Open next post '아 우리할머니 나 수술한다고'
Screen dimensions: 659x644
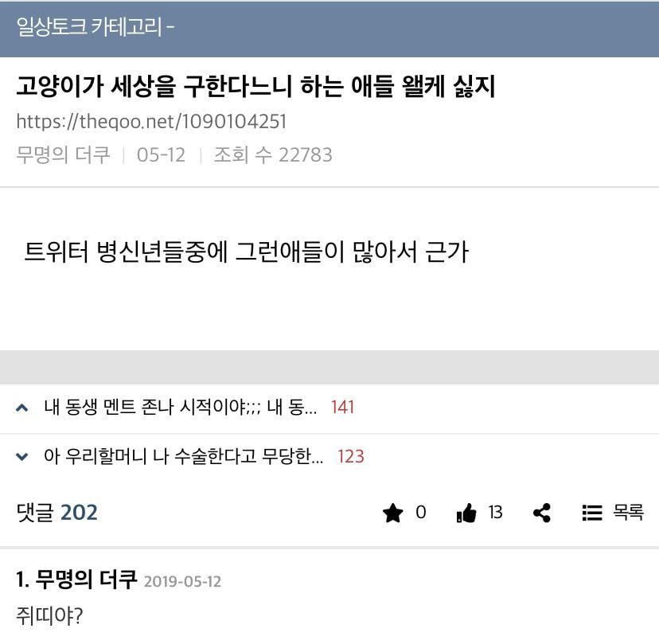point(184,456)
